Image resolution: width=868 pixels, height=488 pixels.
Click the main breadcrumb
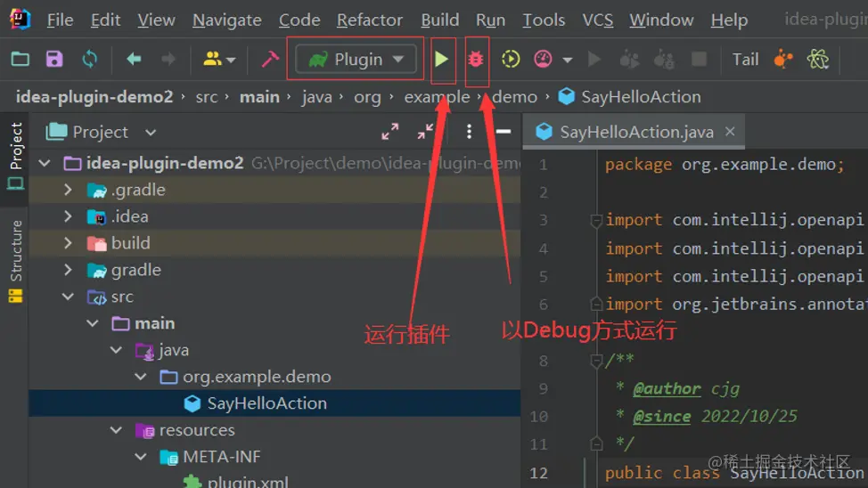click(259, 97)
